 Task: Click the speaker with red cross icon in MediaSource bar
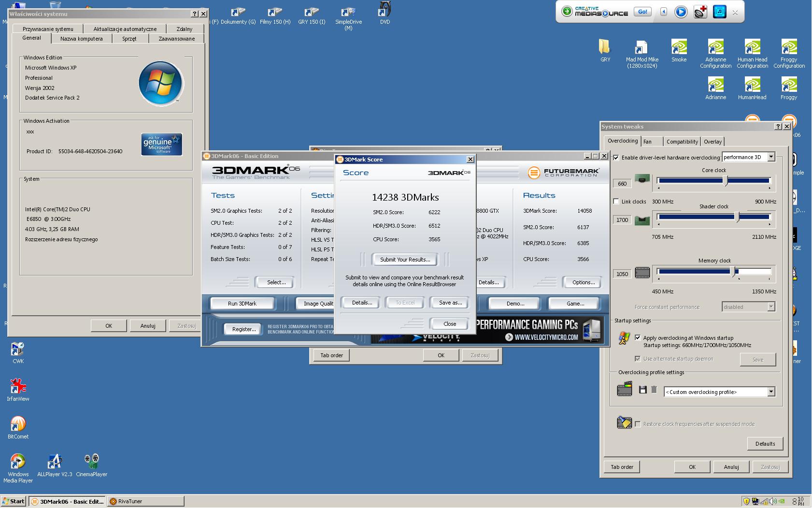[700, 12]
